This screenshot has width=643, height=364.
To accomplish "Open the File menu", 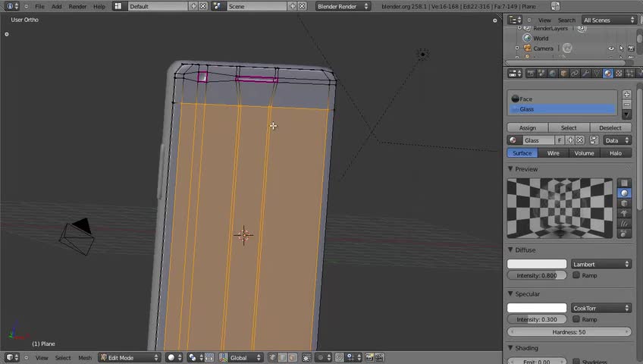I will pyautogui.click(x=39, y=6).
